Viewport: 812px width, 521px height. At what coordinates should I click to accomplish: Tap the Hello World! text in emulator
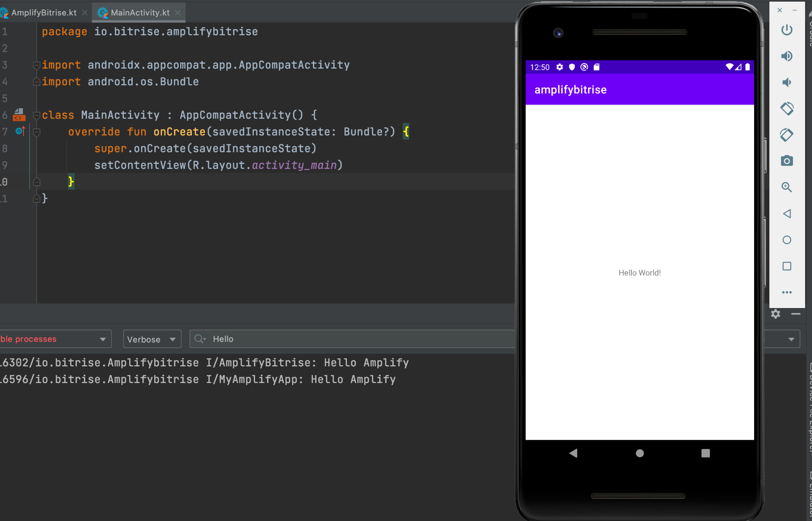pyautogui.click(x=640, y=273)
